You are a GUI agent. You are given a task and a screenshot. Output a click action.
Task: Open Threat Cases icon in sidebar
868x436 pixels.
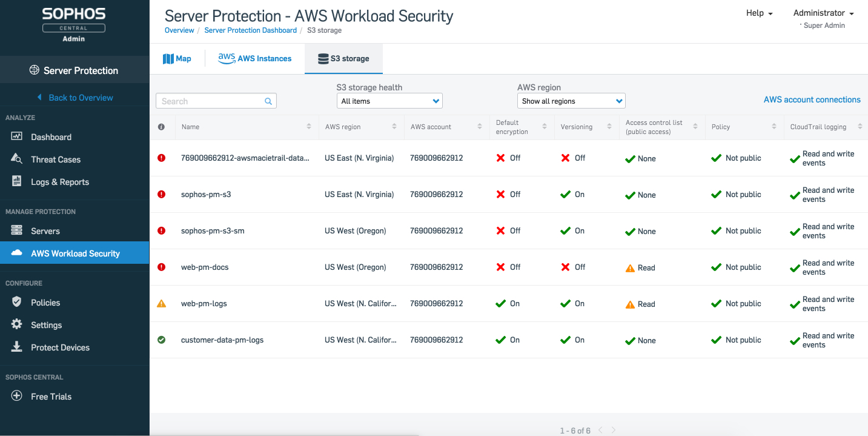17,159
